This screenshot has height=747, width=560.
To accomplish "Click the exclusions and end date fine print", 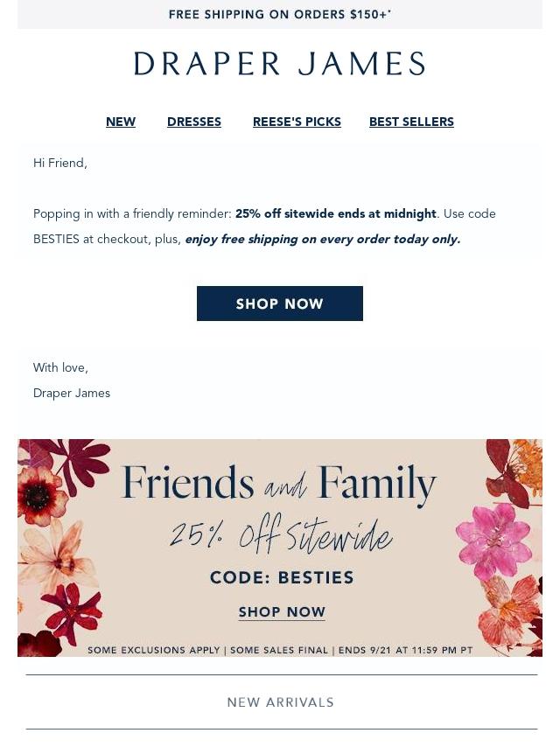I will (x=280, y=650).
